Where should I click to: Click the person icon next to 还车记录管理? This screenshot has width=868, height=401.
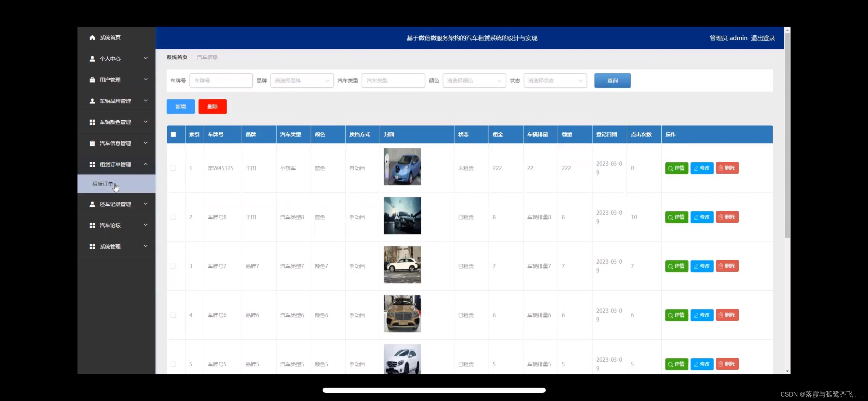point(92,204)
